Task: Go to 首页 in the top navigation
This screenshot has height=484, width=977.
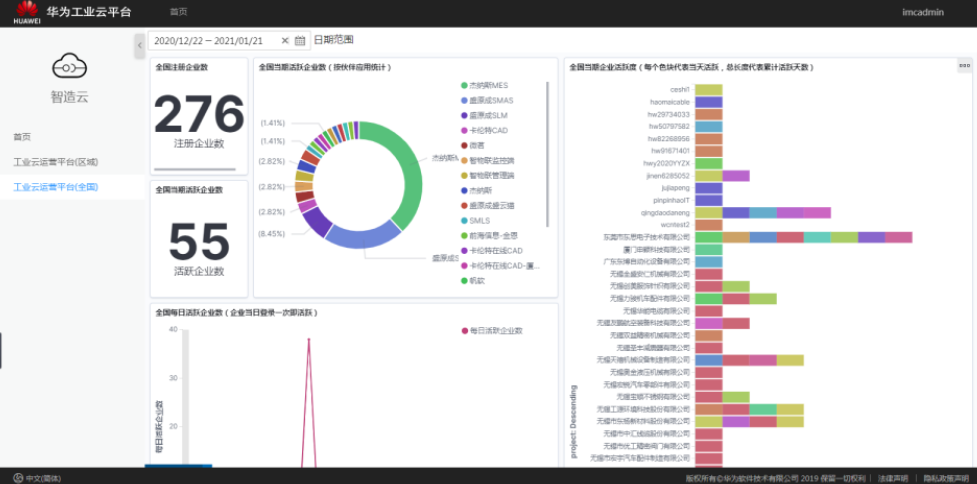Action: (178, 12)
